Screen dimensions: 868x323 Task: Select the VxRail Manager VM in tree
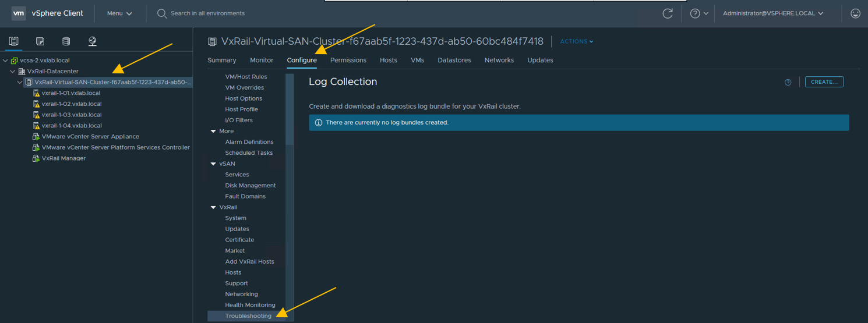[x=63, y=158]
